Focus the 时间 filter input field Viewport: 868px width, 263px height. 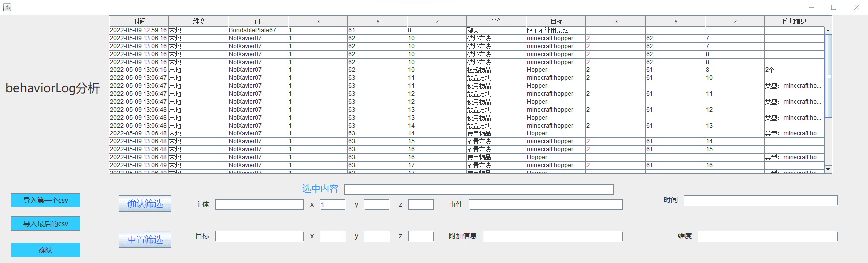click(761, 200)
